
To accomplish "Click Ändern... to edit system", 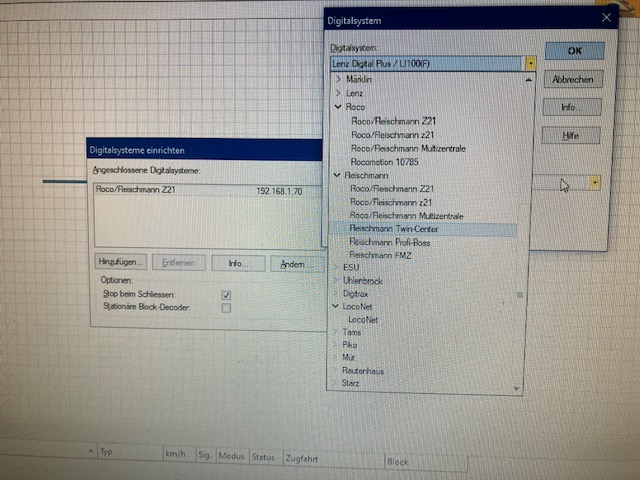I will 293,263.
